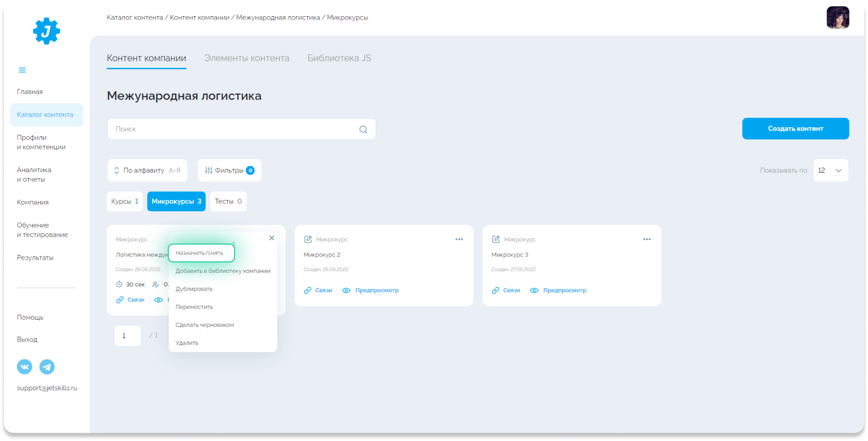Open Аналитика и отчеты sidebar item
This screenshot has height=441, width=868.
[x=34, y=175]
